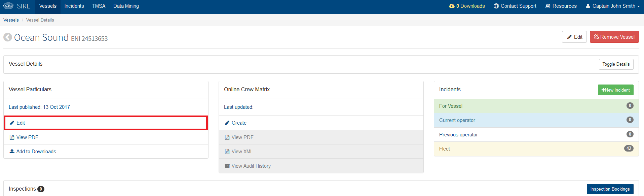Toggle vessel details panel visibility

[x=616, y=64]
